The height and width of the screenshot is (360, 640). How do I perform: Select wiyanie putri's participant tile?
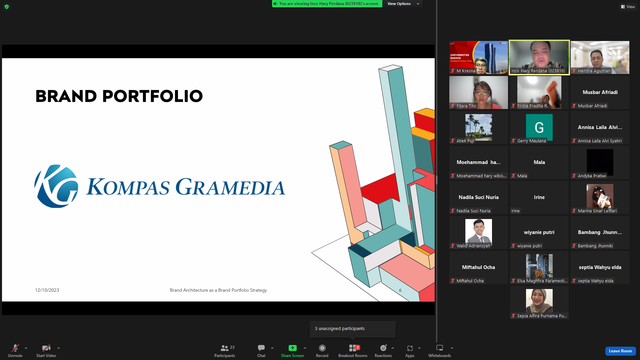point(539,233)
